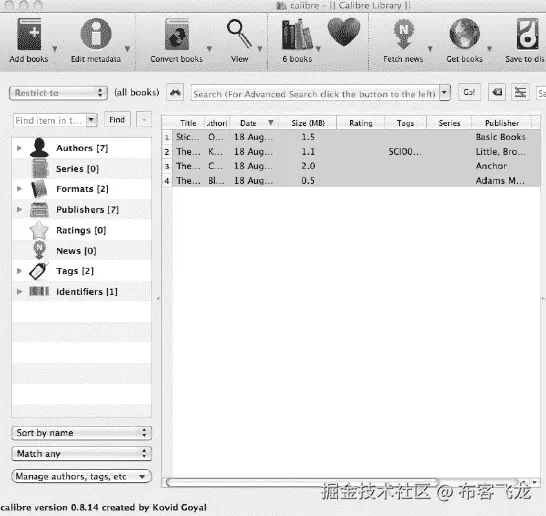Select the Adams M... publisher cell

click(500, 181)
